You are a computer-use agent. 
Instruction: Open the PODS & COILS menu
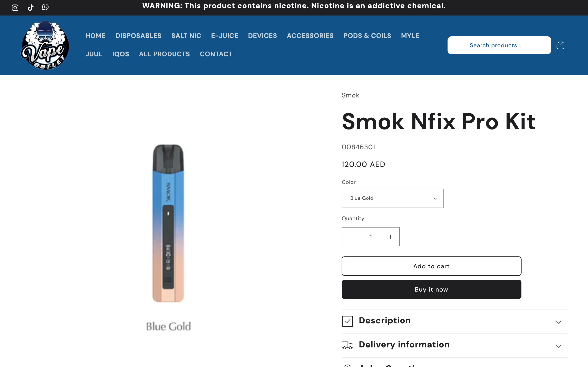click(x=367, y=35)
